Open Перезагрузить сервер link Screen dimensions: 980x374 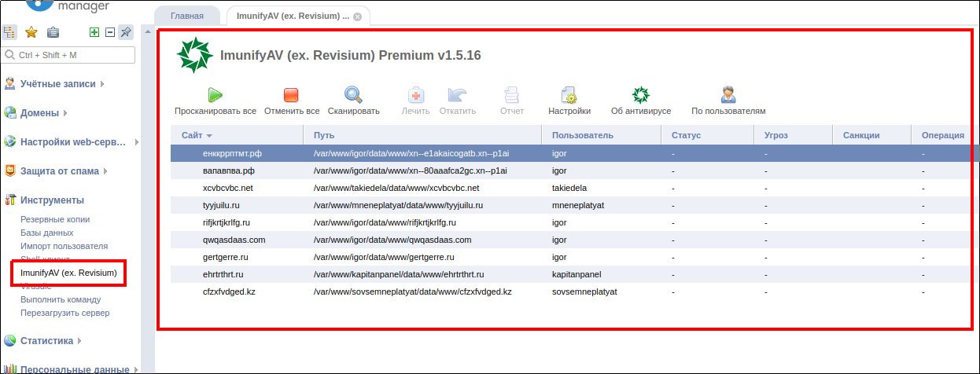65,313
